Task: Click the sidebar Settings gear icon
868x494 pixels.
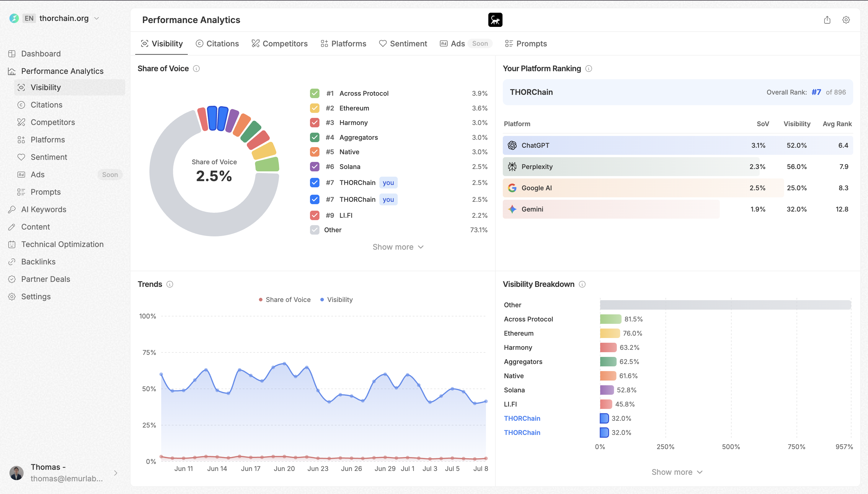Action: point(12,297)
